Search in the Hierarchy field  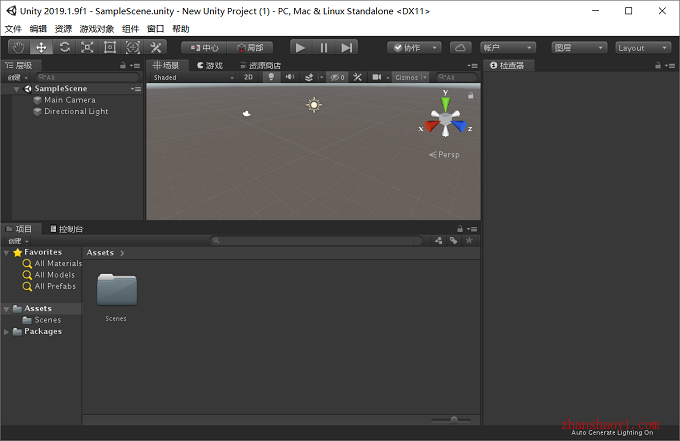(x=88, y=77)
